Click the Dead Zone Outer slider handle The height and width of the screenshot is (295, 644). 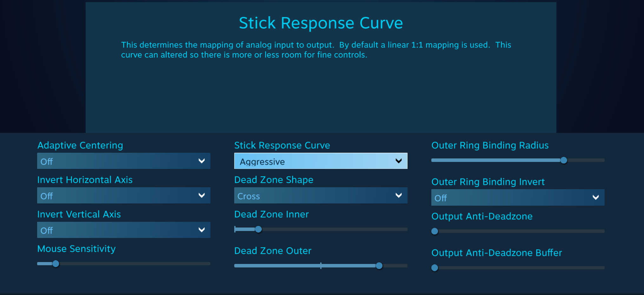pyautogui.click(x=379, y=266)
